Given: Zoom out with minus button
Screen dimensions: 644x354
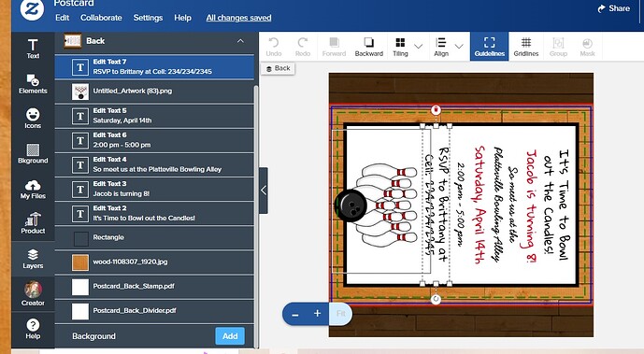Looking at the screenshot, I should [x=294, y=314].
